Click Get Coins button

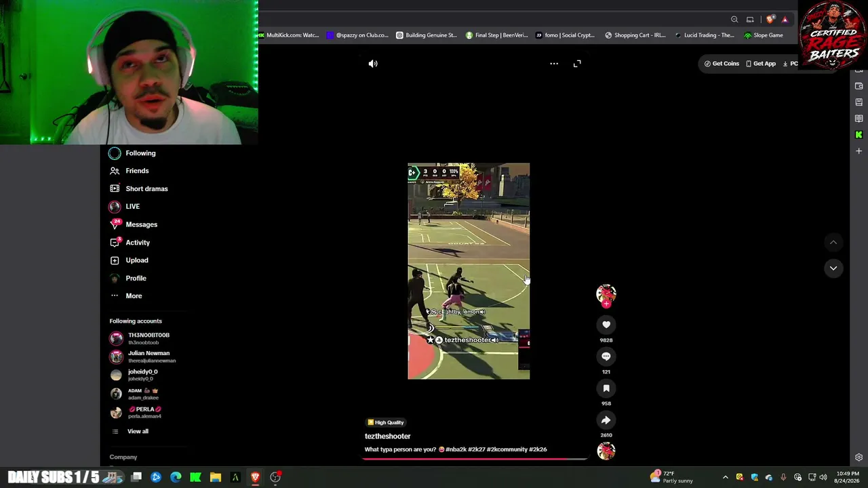coord(722,64)
